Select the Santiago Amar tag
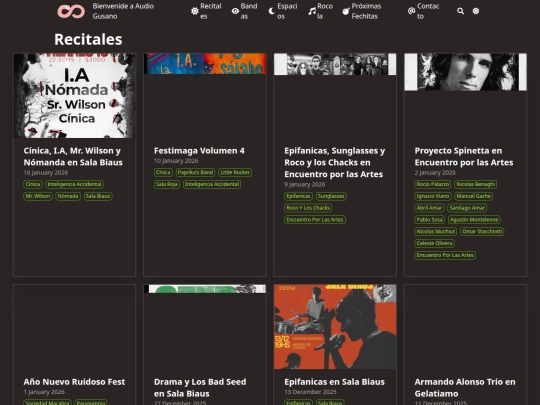This screenshot has height=405, width=540. pos(467,208)
